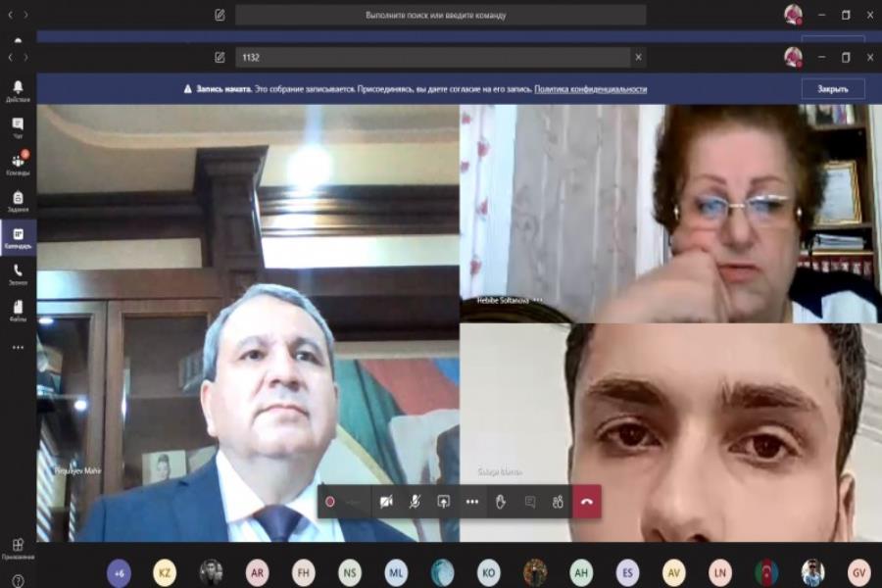Expand more apps ellipsis in left sidebar
Viewport: 882px width, 588px height.
click(18, 347)
